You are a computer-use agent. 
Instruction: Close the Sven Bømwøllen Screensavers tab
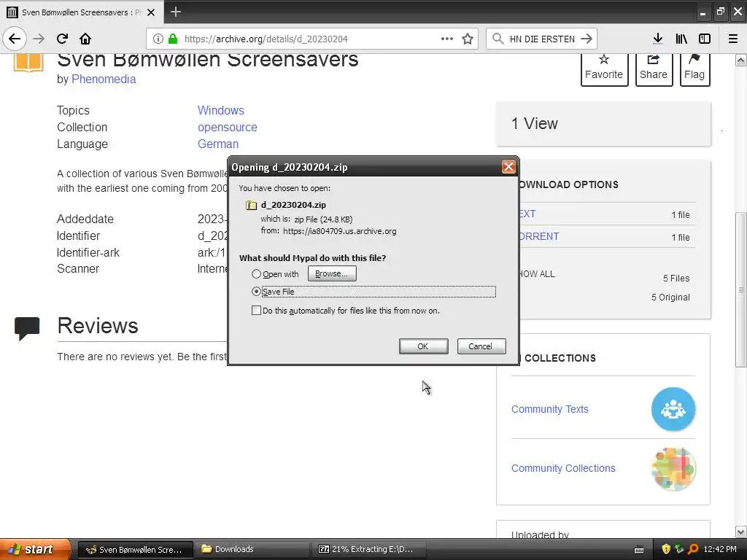151,12
